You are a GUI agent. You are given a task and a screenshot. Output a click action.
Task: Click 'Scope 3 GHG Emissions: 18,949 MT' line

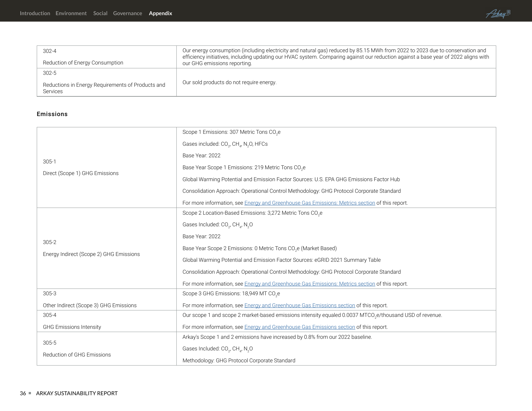click(x=231, y=294)
